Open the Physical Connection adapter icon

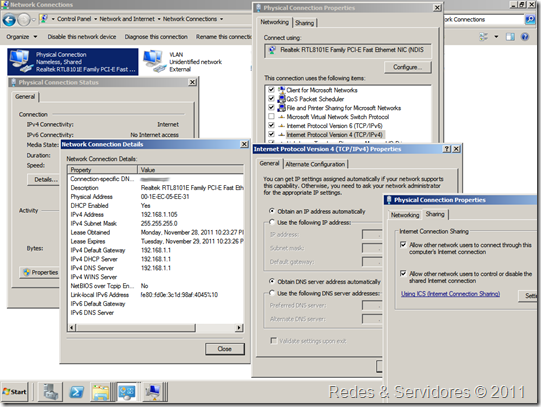pos(21,61)
